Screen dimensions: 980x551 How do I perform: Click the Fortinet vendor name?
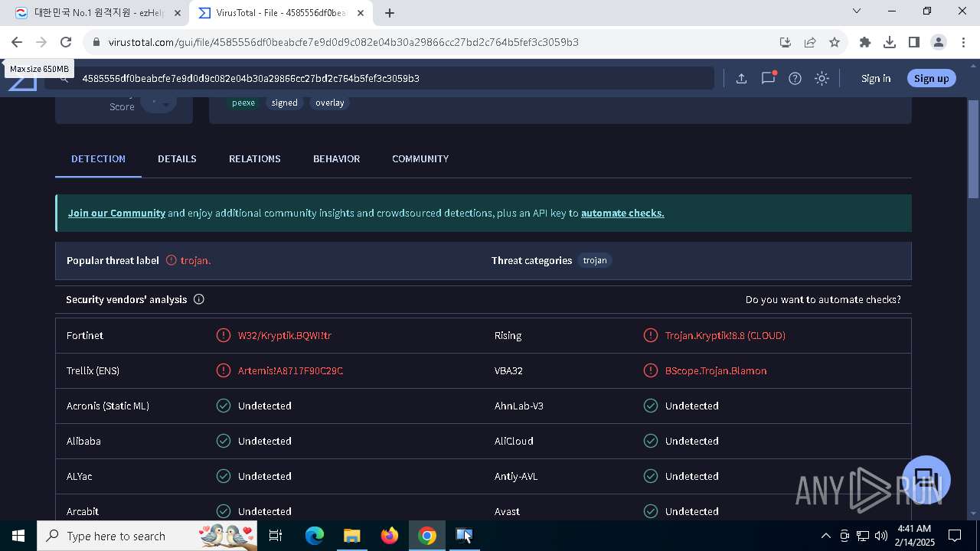(x=85, y=335)
